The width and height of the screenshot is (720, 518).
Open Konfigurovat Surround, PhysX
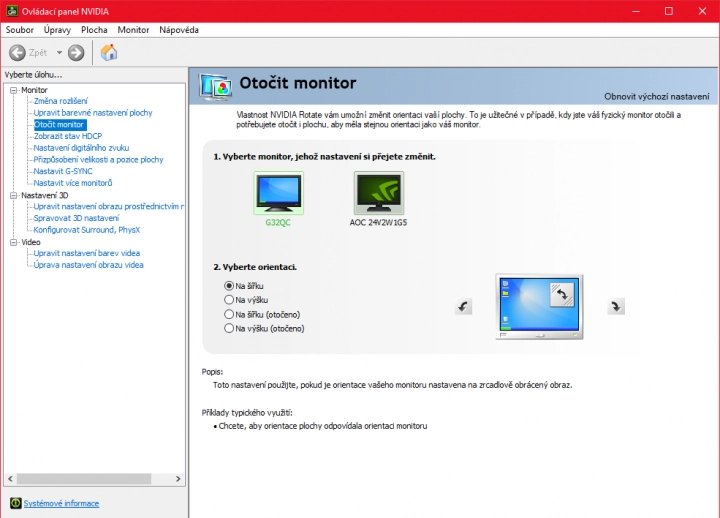click(87, 230)
